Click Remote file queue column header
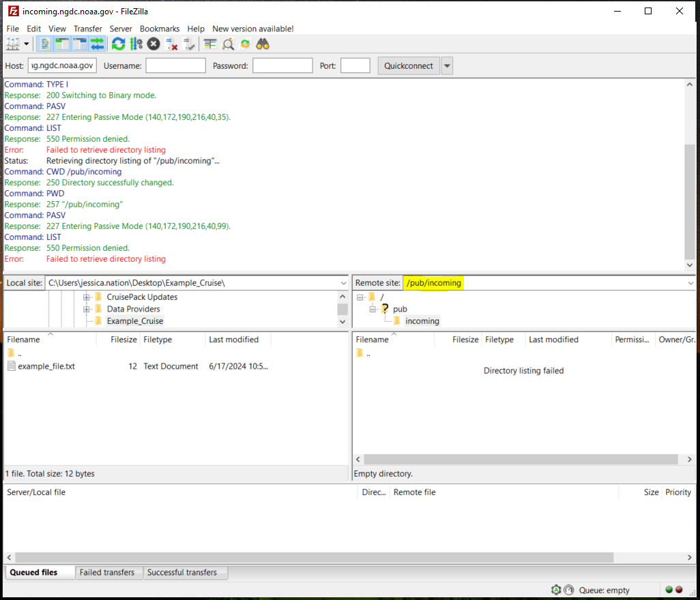Image resolution: width=700 pixels, height=600 pixels. coord(504,492)
